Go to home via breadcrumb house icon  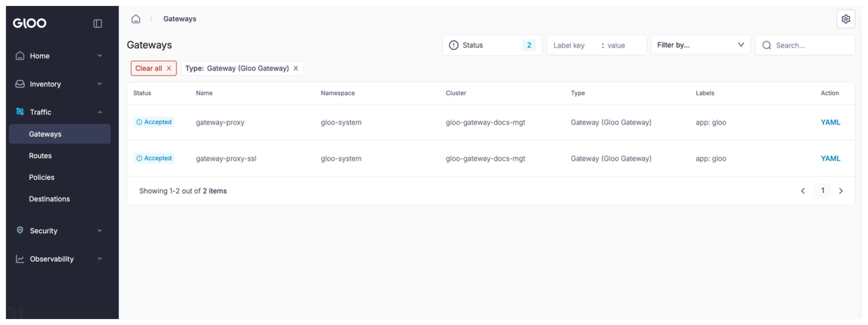[x=136, y=19]
